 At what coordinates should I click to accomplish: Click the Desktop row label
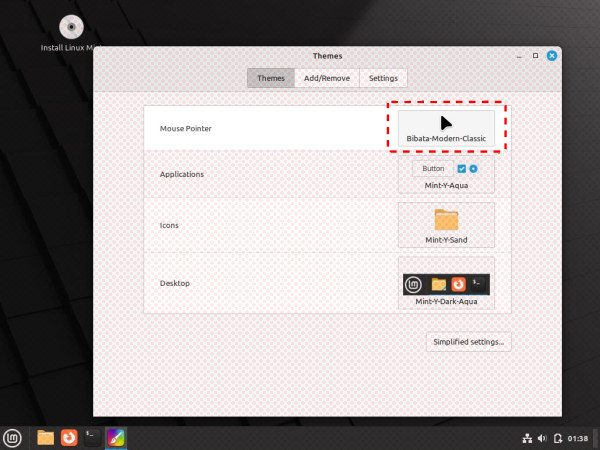(175, 283)
